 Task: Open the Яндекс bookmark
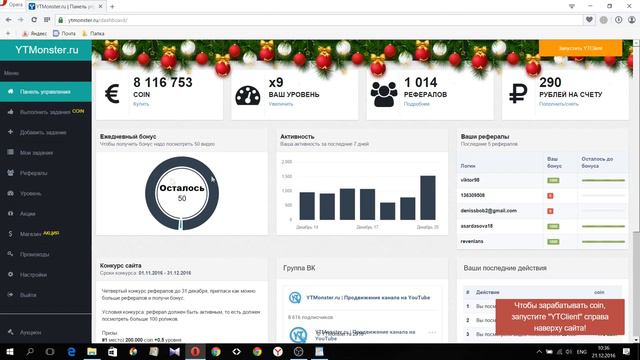tap(35, 33)
